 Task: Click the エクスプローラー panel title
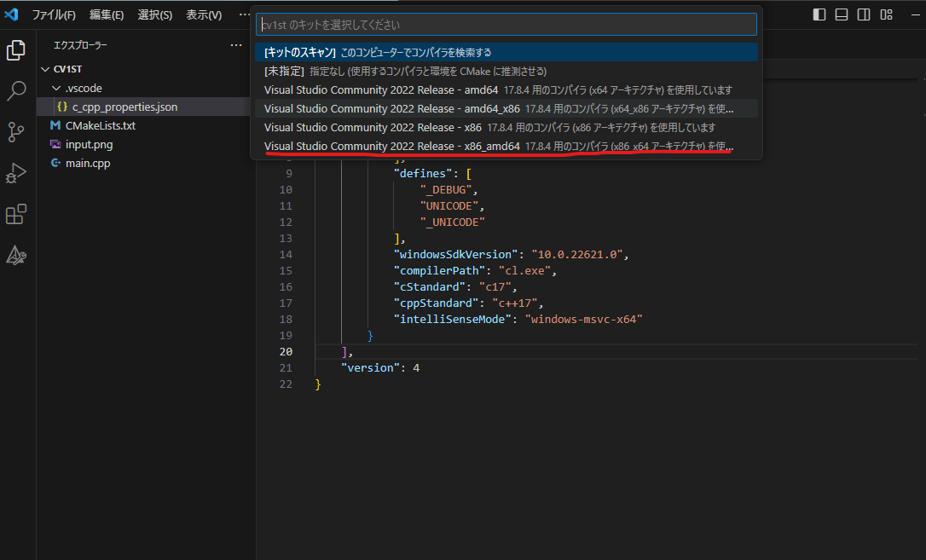[80, 45]
